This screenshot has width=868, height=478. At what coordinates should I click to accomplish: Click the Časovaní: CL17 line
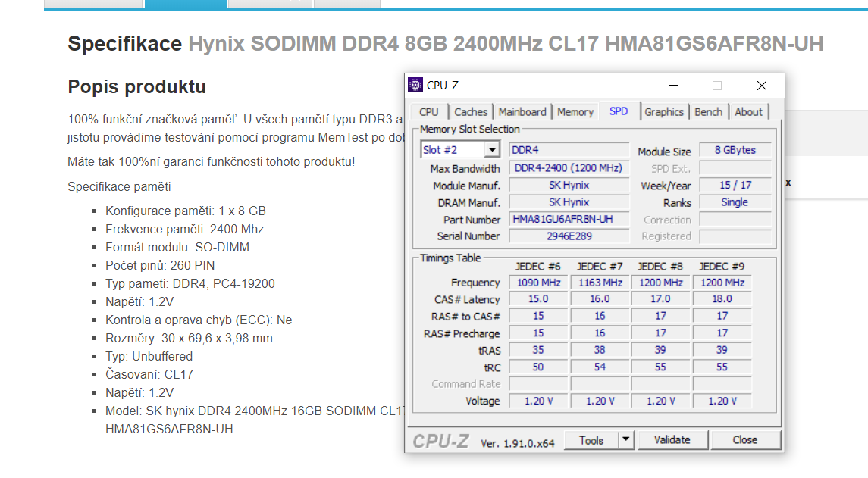[149, 374]
